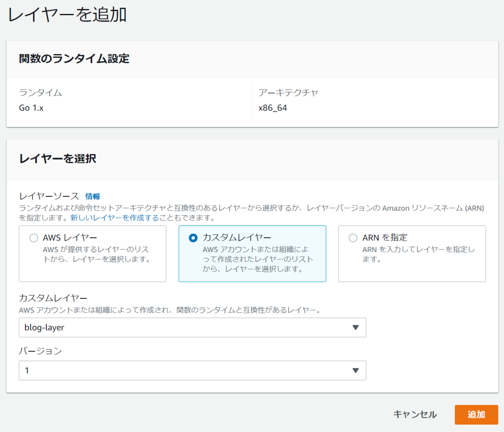Click the レイヤーソース label
This screenshot has width=504, height=432.
49,196
